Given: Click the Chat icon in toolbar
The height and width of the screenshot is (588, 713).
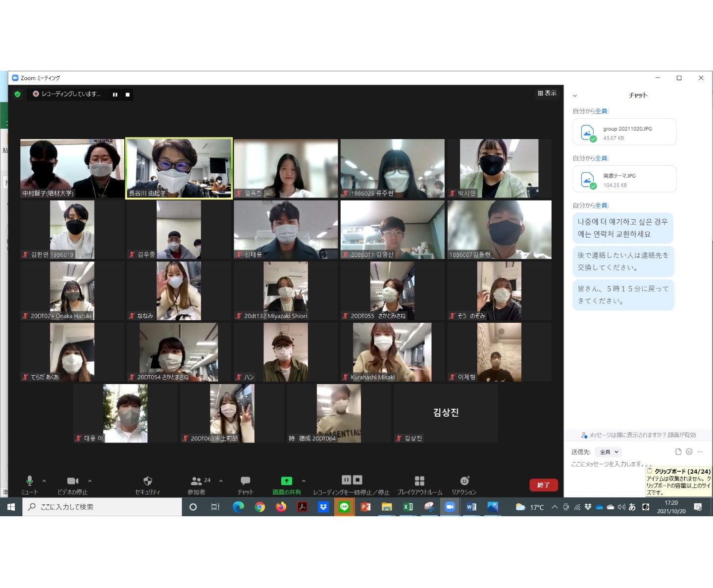Looking at the screenshot, I should coord(245,481).
